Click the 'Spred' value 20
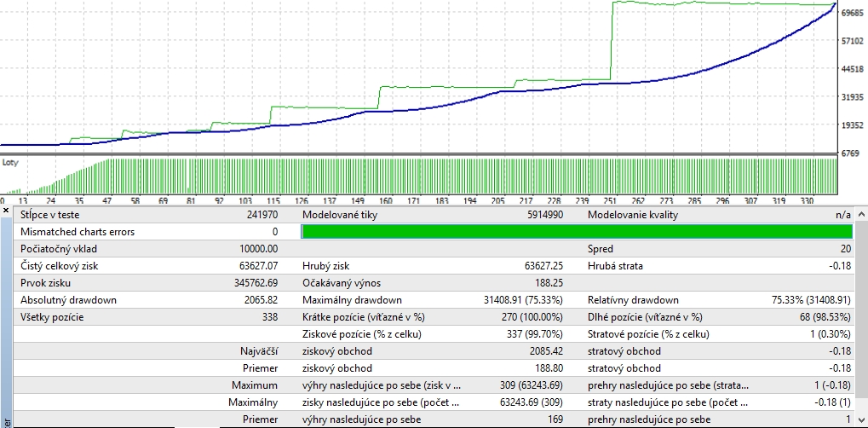Viewport: 868px width, 428px height. 845,249
